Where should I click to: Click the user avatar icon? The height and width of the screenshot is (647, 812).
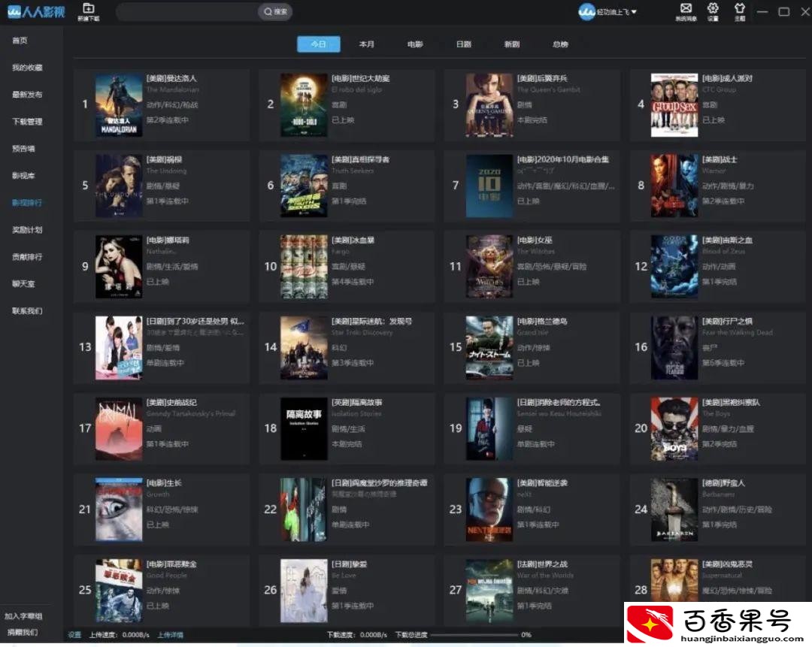pos(586,11)
